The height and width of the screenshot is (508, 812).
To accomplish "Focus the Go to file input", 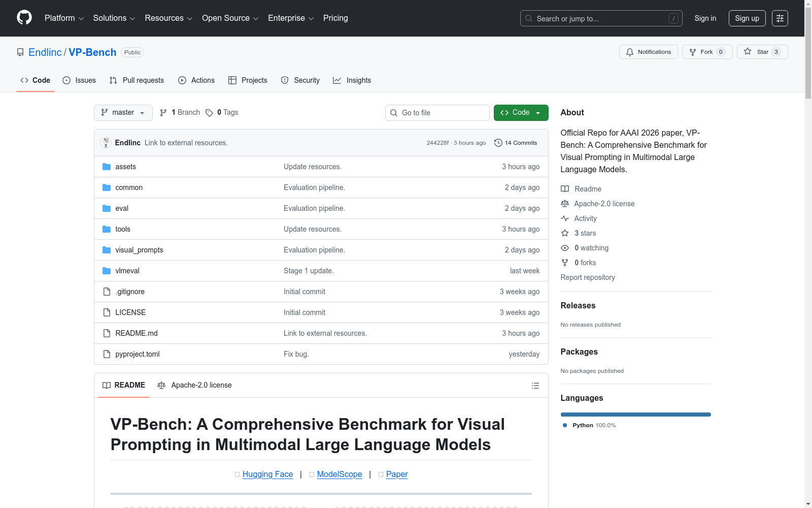I will [437, 113].
